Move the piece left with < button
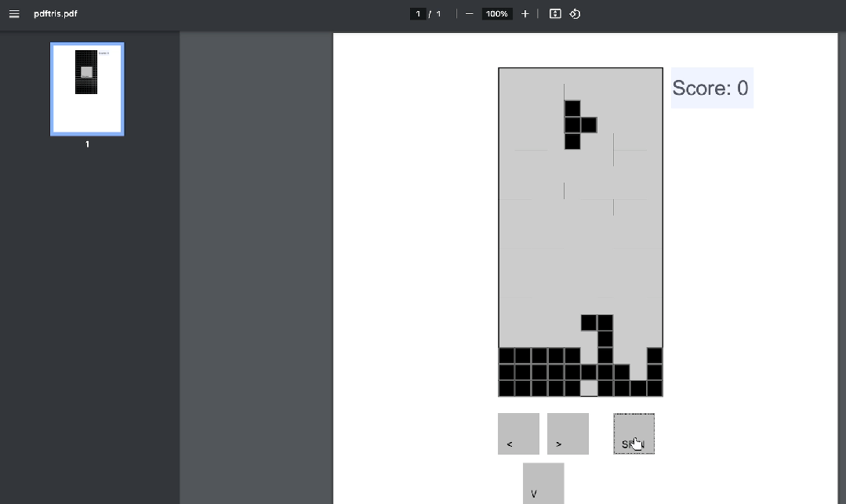Image resolution: width=846 pixels, height=504 pixels. pyautogui.click(x=518, y=434)
